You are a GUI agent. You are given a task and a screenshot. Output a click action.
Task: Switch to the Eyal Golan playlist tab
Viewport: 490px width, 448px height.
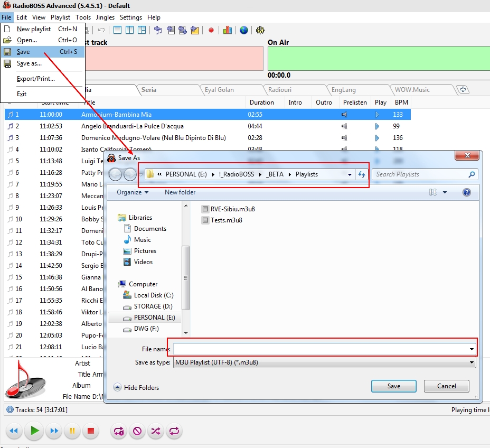pos(219,90)
